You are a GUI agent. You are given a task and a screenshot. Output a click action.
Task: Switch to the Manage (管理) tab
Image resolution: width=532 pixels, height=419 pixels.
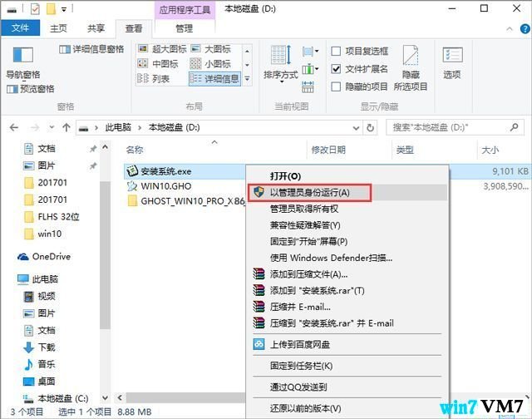[x=185, y=28]
